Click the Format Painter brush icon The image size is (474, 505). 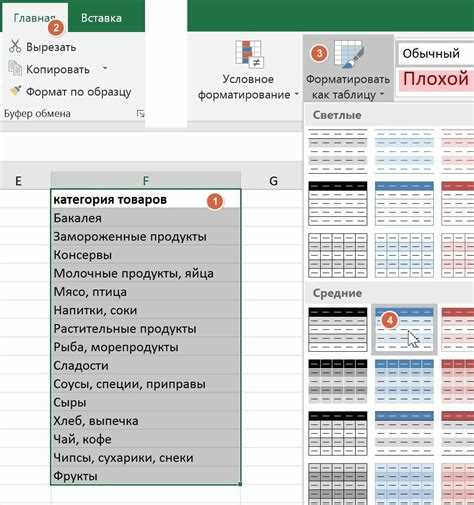tap(15, 91)
